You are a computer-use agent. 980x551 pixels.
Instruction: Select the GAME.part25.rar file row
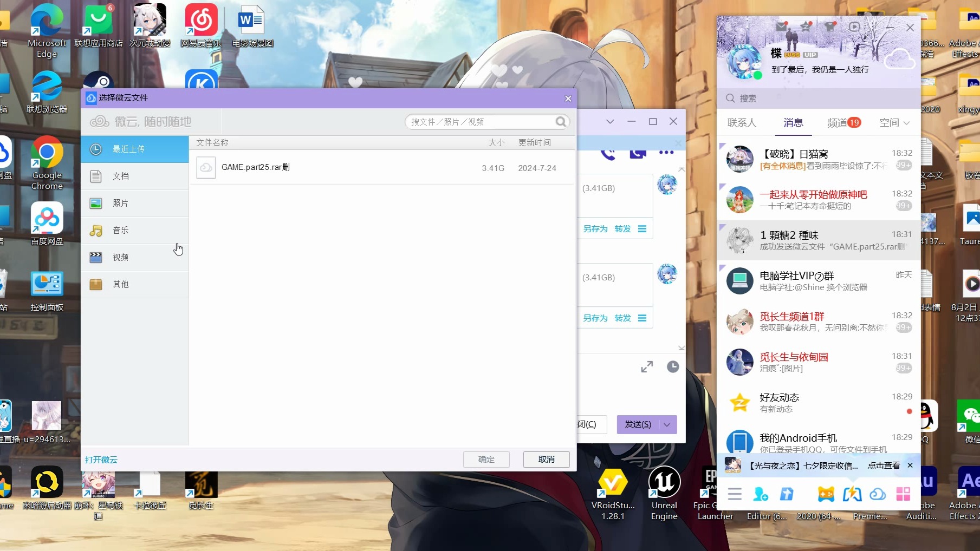[x=382, y=168]
